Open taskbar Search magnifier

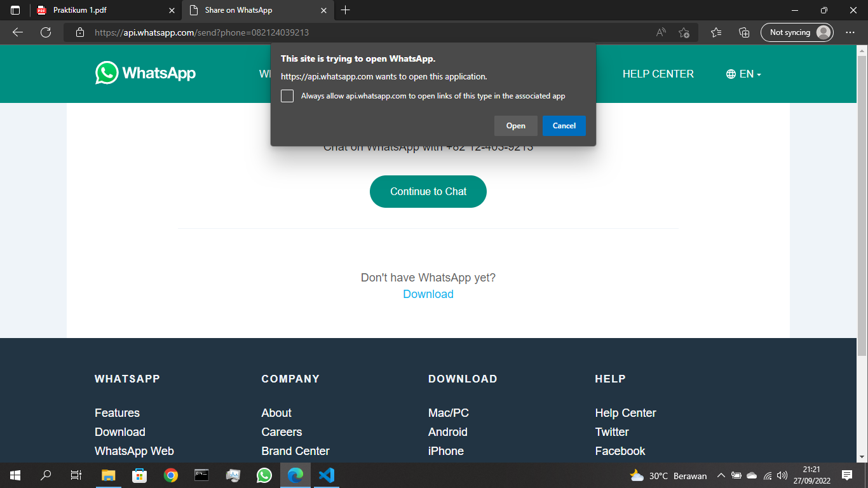pyautogui.click(x=46, y=475)
